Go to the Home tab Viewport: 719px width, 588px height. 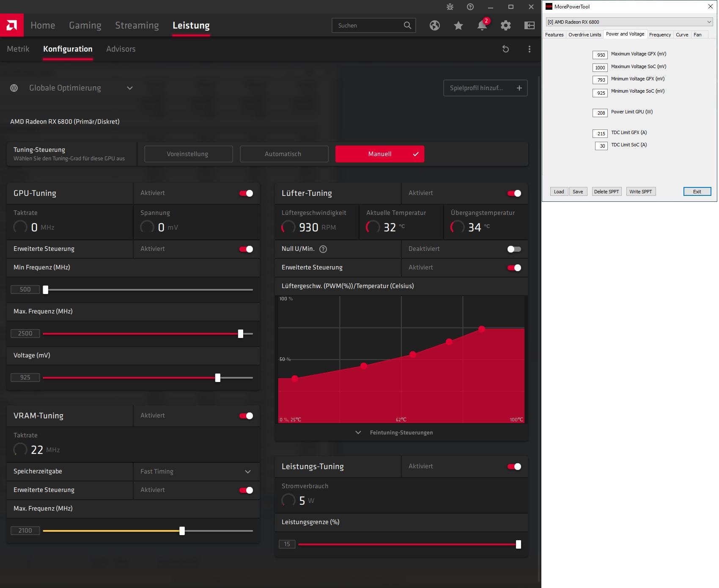pos(43,25)
